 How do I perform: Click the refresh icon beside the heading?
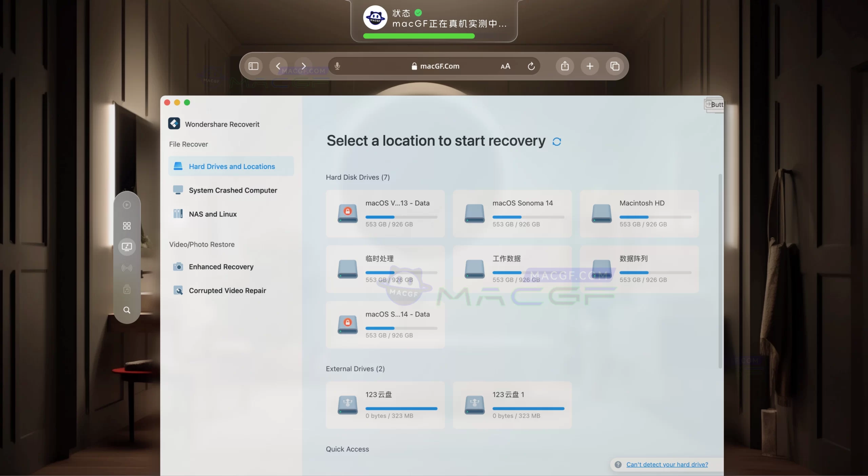coord(556,141)
